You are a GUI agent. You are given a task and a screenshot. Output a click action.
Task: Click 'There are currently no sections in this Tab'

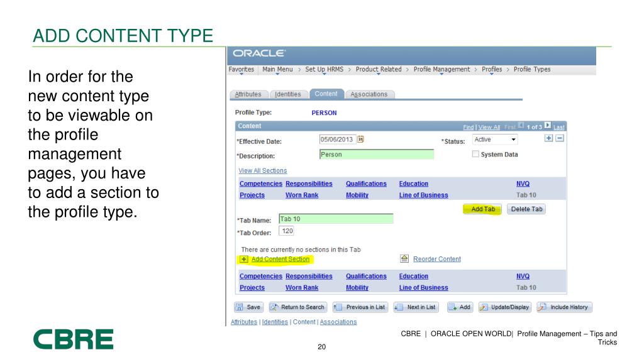coord(301,250)
